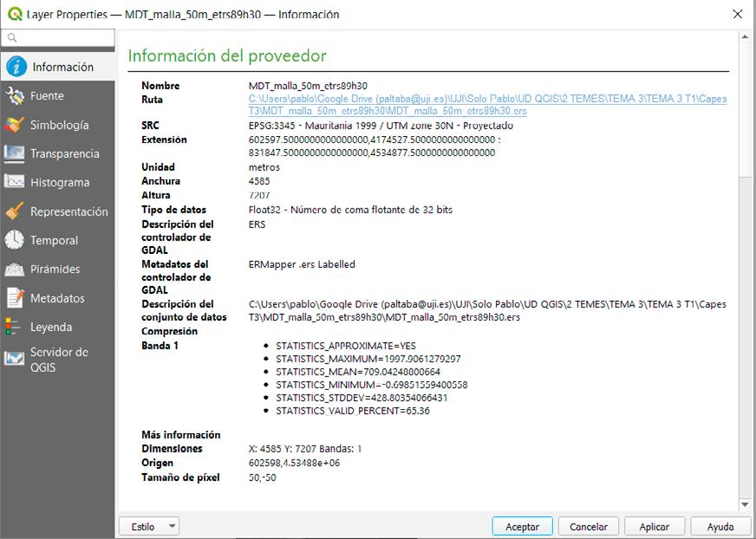
Task: Go to the Histograma tab
Action: point(60,183)
